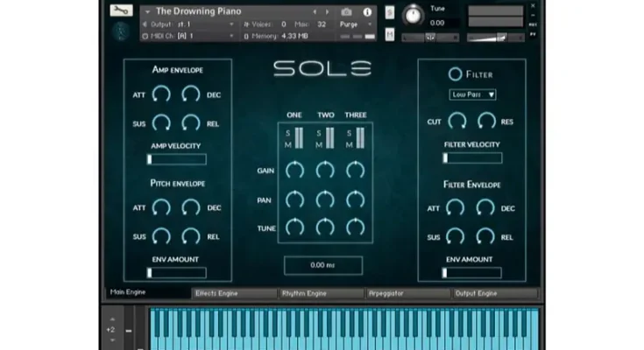Solo layer ONE with S button

pyautogui.click(x=287, y=133)
